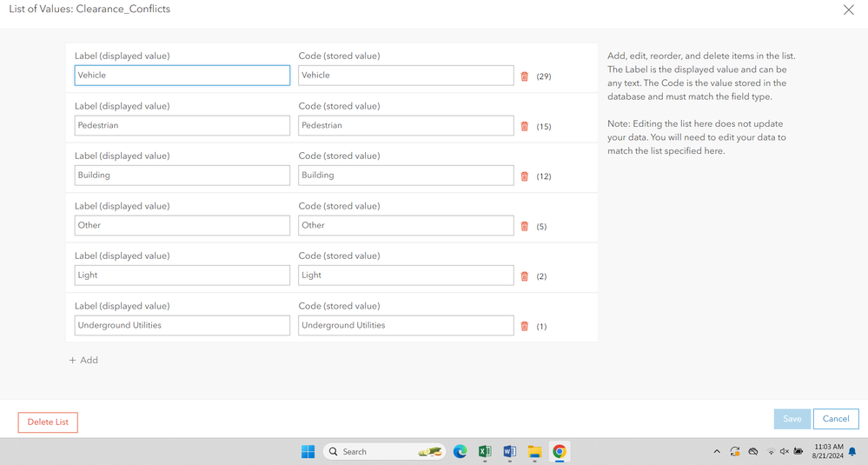Click the (15) count beside Pedestrian
The width and height of the screenshot is (868, 465).
click(544, 126)
